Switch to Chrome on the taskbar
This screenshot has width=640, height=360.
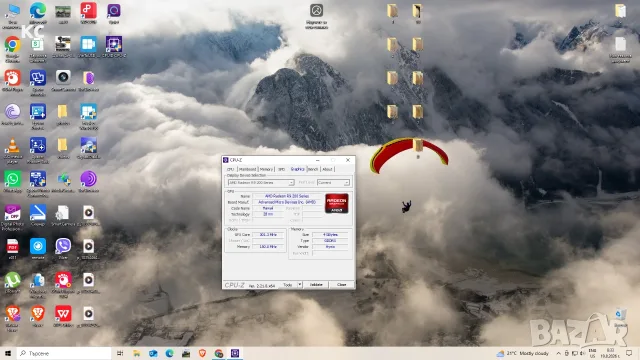[219, 353]
